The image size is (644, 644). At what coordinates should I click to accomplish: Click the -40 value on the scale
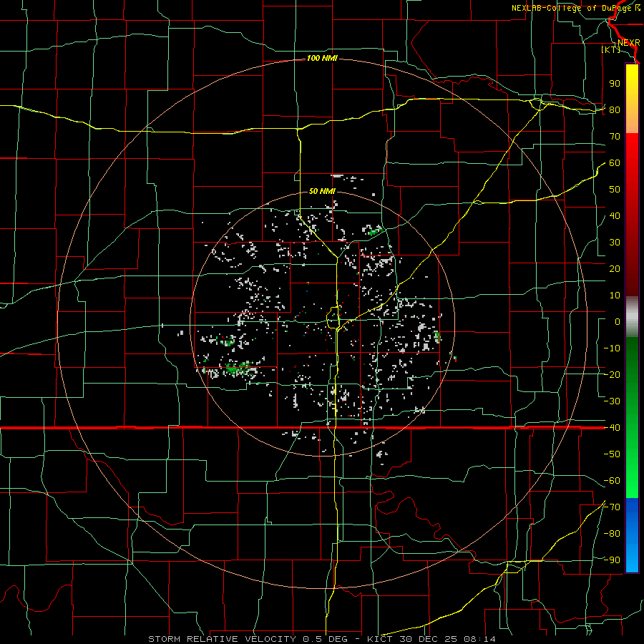pos(612,428)
